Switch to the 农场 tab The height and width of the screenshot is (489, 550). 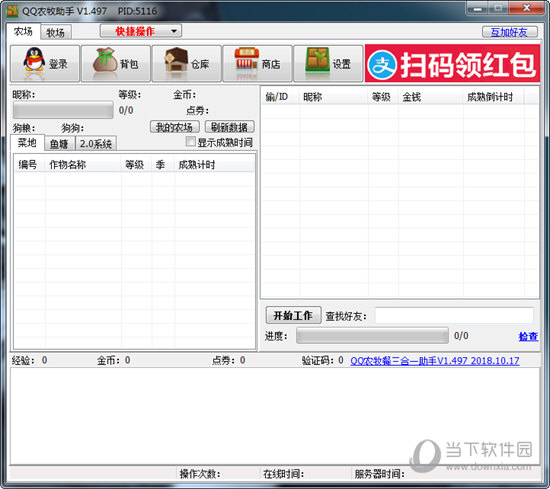[23, 32]
